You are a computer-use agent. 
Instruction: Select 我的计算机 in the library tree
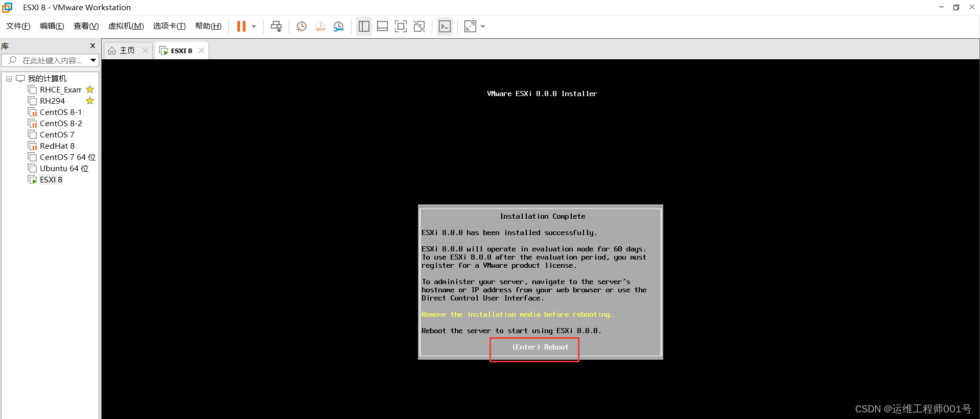(x=47, y=78)
